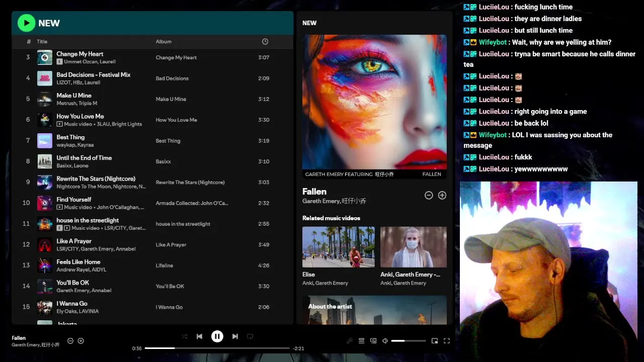Click the plus icon in bottom bar

(80, 341)
